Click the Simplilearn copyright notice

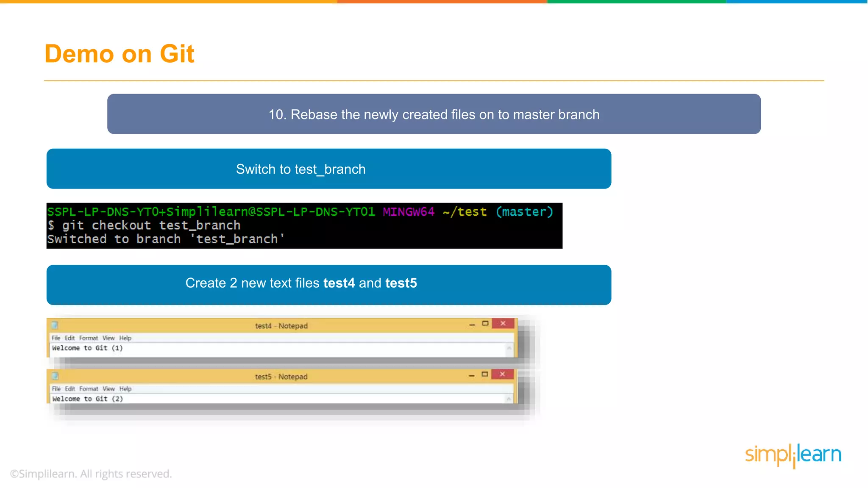click(x=91, y=474)
